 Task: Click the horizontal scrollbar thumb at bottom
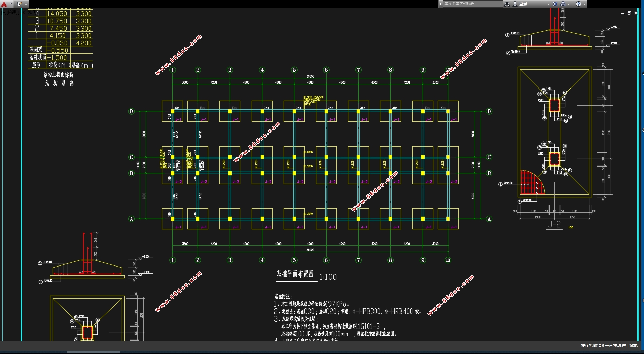(x=94, y=352)
